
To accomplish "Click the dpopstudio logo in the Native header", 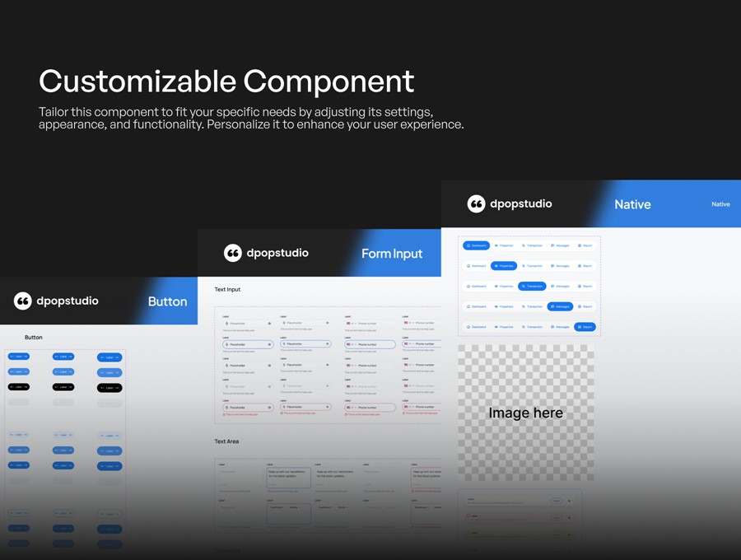I will pos(476,203).
